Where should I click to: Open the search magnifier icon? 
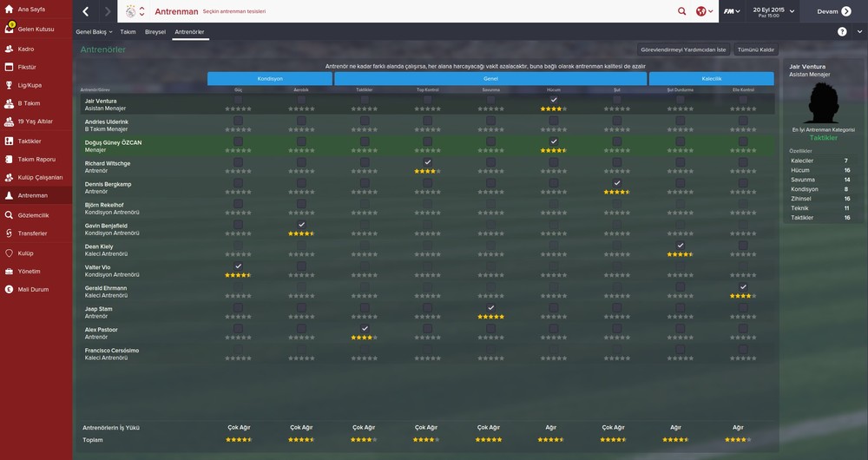click(681, 11)
